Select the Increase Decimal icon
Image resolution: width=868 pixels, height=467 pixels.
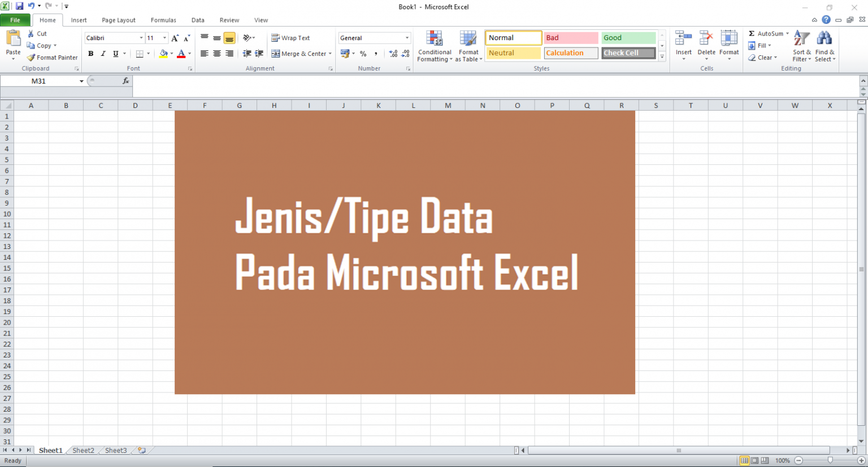coord(393,54)
